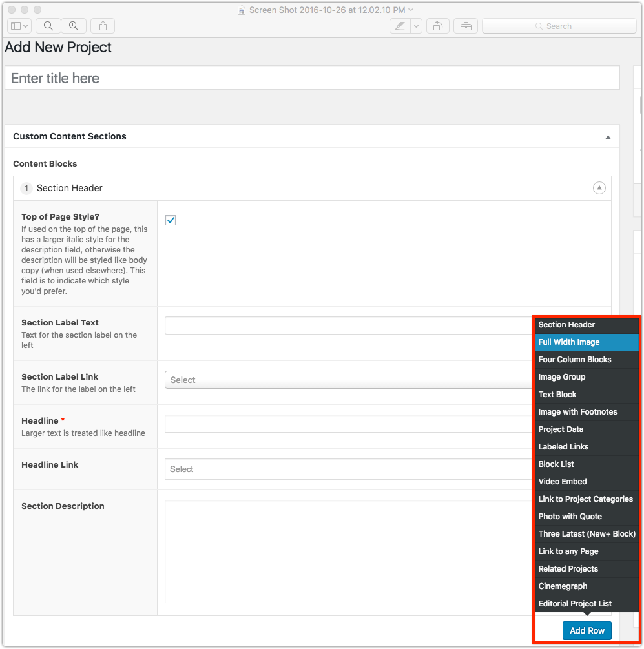Viewport: 644px width, 649px height.
Task: Uncheck the Top of Page Style checkbox
Action: 171,220
